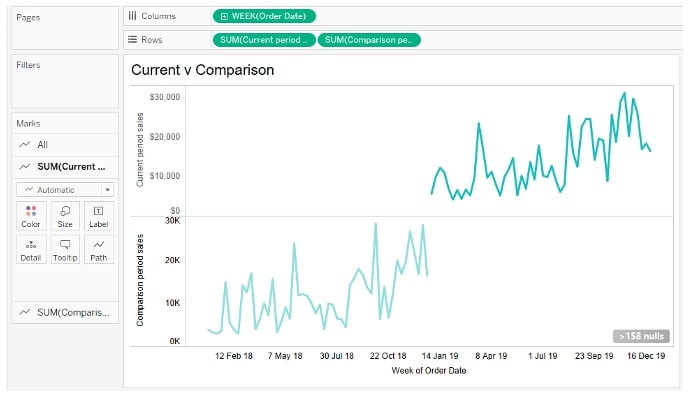This screenshot has width=688, height=398.
Task: Click the Current v Comparison sheet title
Action: pos(202,70)
